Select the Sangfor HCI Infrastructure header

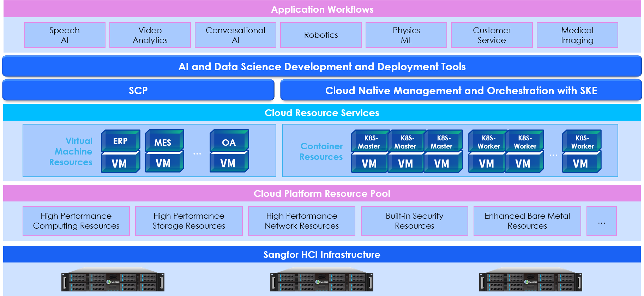pos(322,254)
